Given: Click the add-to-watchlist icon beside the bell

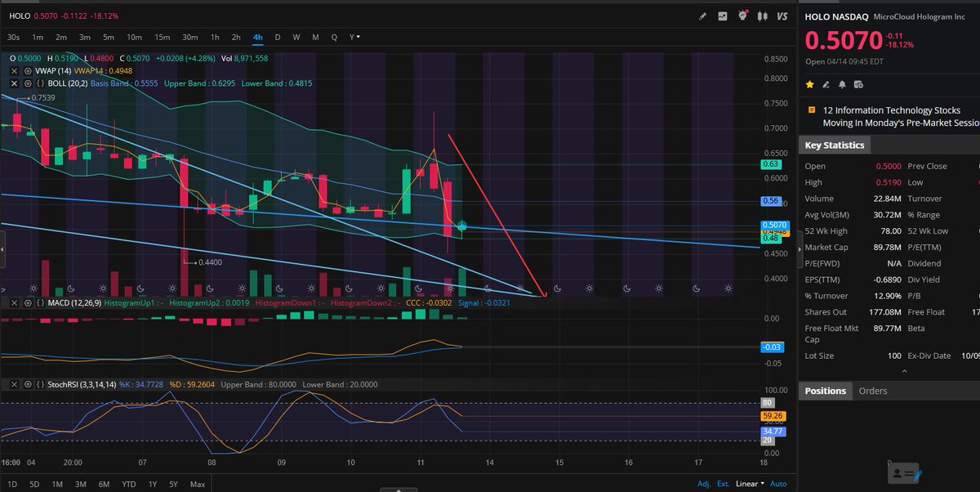Looking at the screenshot, I should point(857,84).
